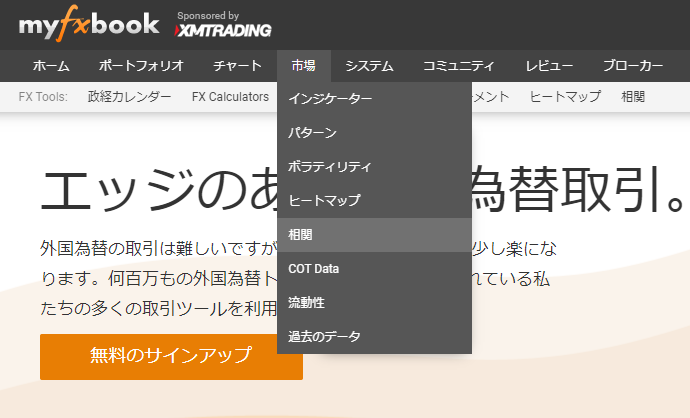This screenshot has width=690, height=418.
Task: Select 流動性 from the dropdown menu
Action: tap(306, 302)
